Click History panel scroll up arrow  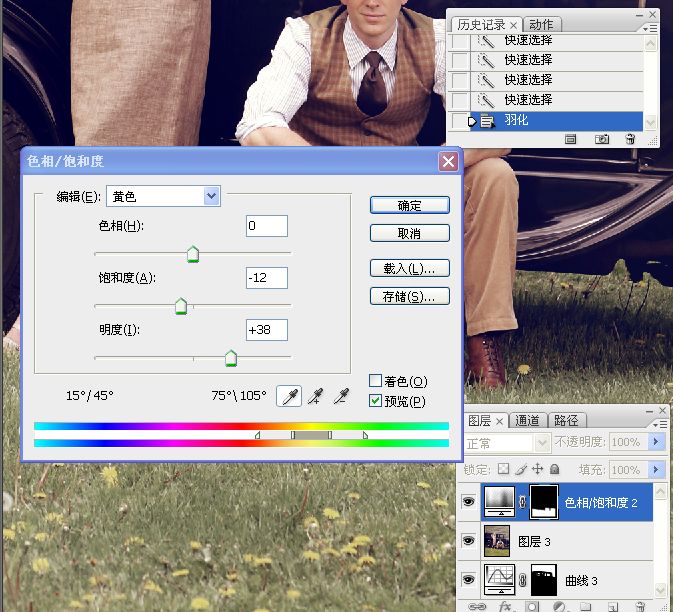pyautogui.click(x=651, y=44)
